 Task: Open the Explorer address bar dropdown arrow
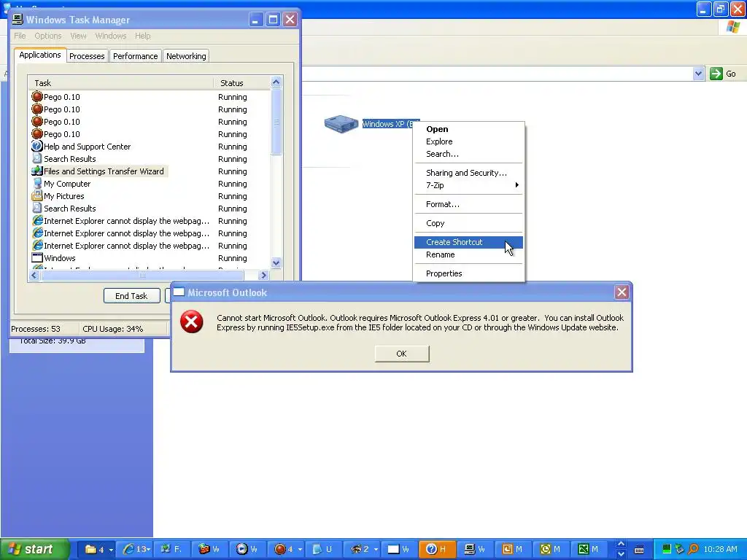[698, 74]
